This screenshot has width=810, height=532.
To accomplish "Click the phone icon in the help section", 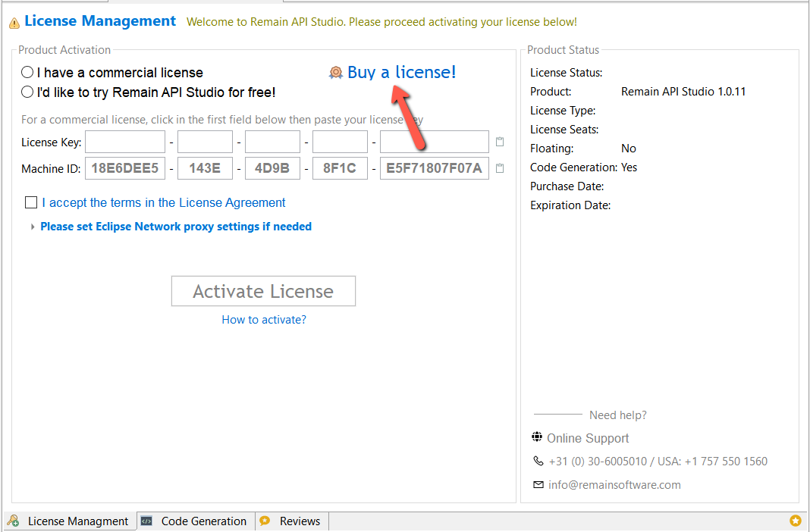I will [538, 461].
